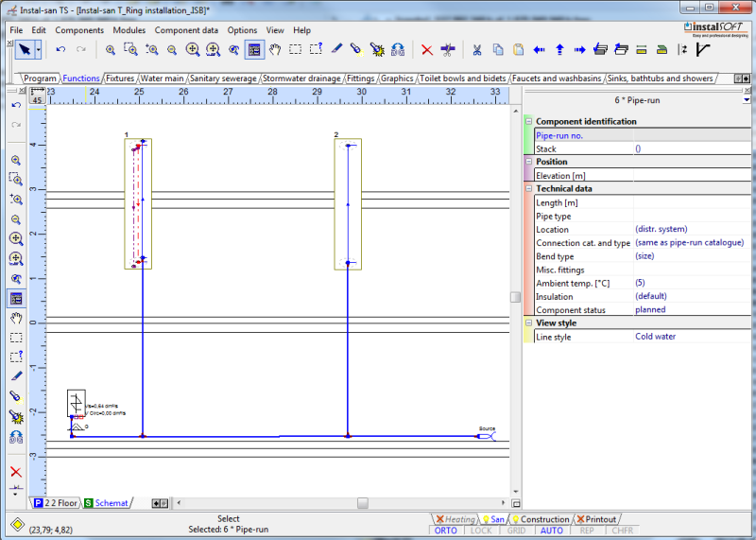This screenshot has height=540, width=756.
Task: Click the zoom out magnifier in top toolbar
Action: tap(172, 50)
